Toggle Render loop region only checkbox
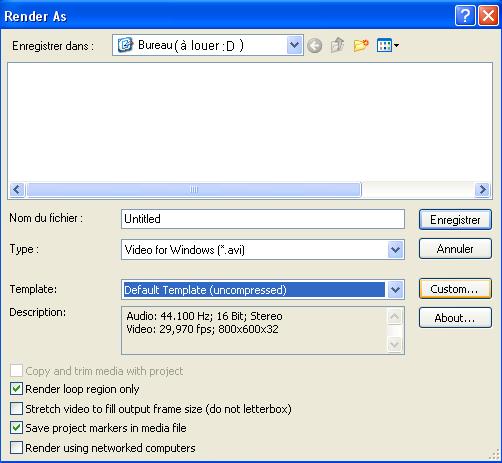The height and width of the screenshot is (463, 502). click(x=16, y=389)
